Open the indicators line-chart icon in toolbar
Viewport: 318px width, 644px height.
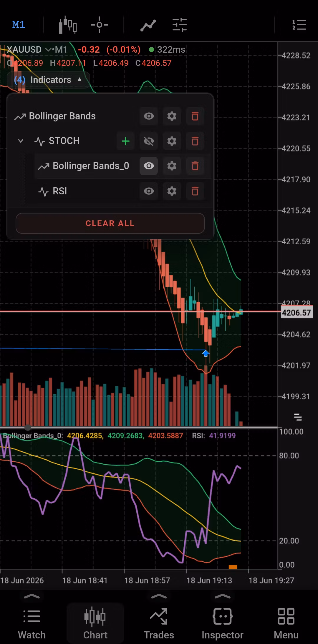tap(148, 25)
